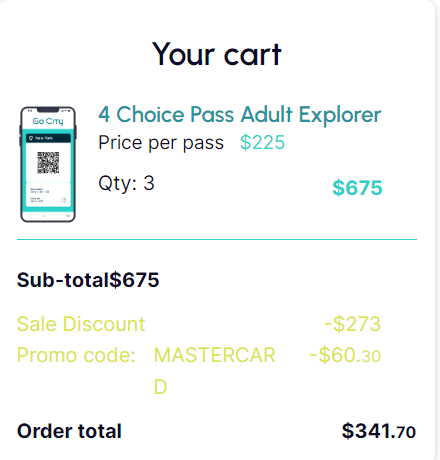Image resolution: width=440 pixels, height=460 pixels.
Task: Click the teal divider line under cart item
Action: click(x=217, y=239)
